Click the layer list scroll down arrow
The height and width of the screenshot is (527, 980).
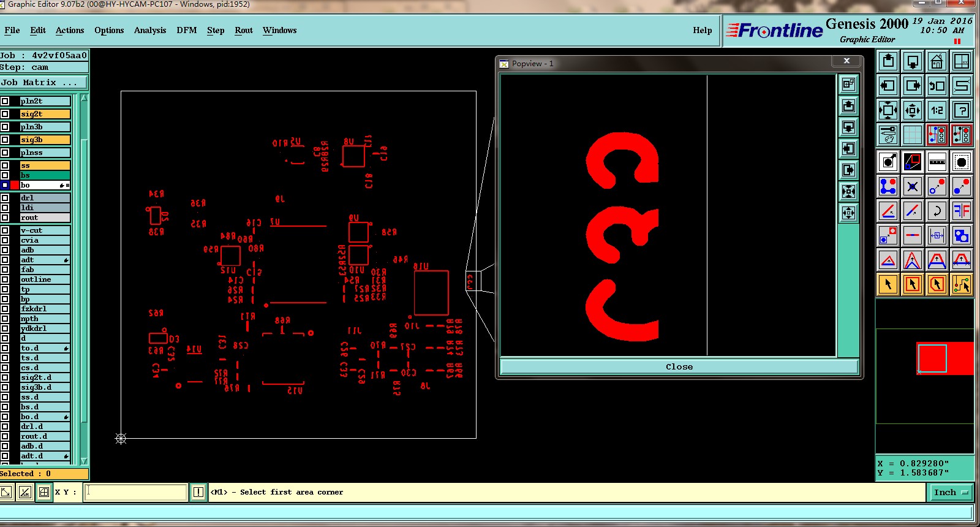pyautogui.click(x=84, y=461)
